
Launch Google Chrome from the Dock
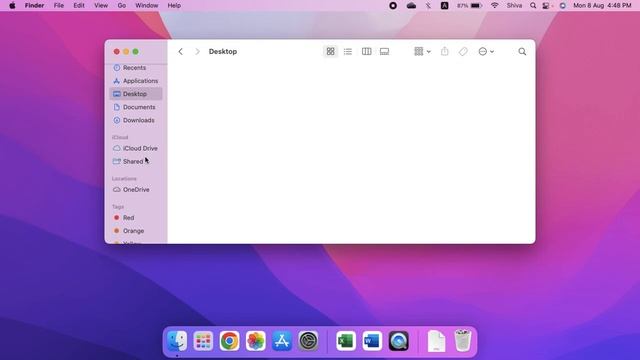229,341
